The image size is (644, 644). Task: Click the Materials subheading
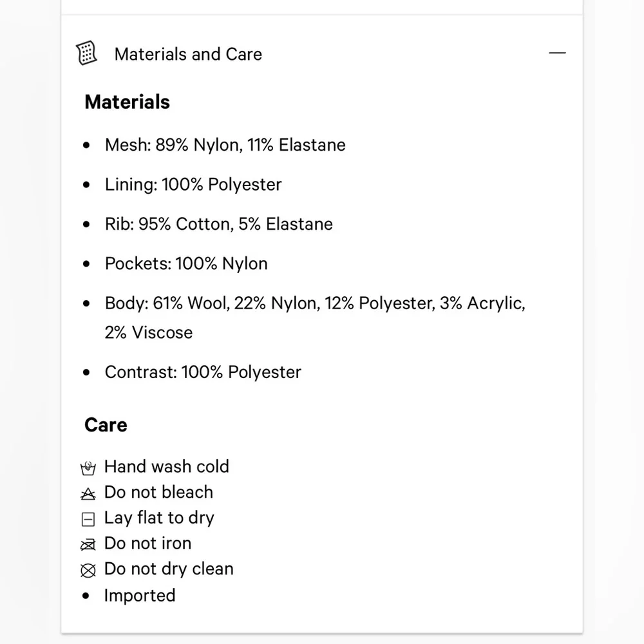click(127, 102)
